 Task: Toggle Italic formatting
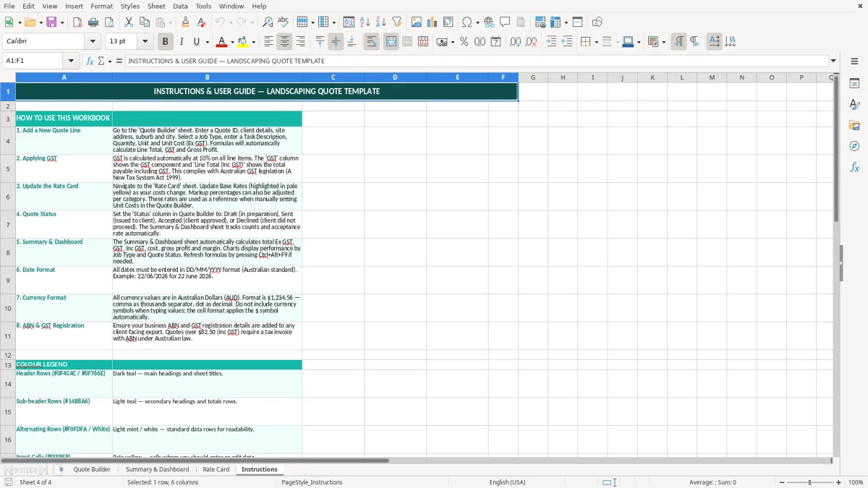pyautogui.click(x=181, y=42)
